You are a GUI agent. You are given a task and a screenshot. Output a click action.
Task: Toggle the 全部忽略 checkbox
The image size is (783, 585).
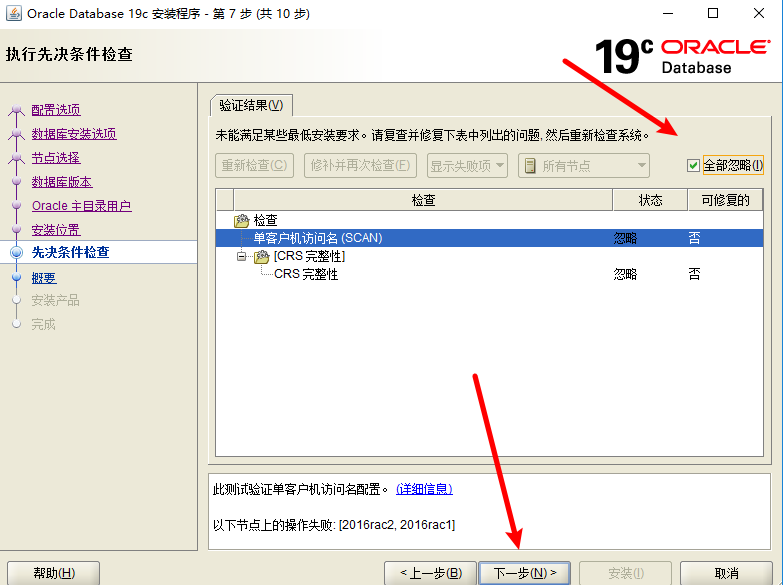693,166
